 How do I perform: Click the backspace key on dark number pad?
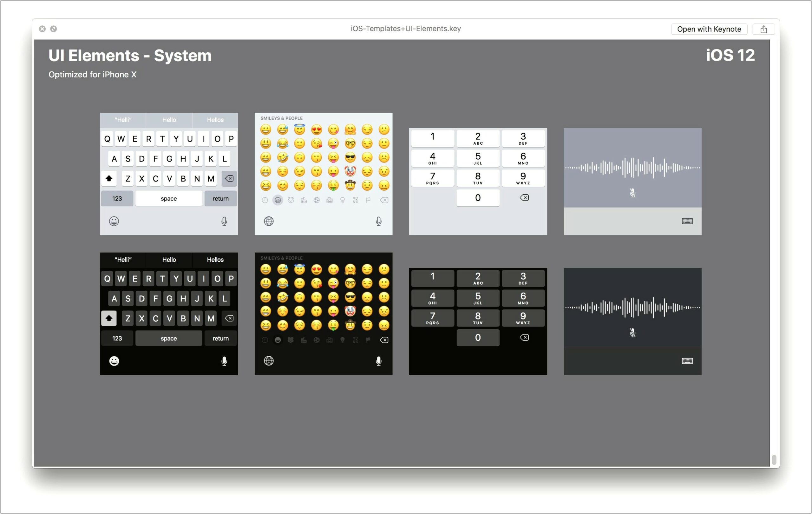[x=521, y=338]
